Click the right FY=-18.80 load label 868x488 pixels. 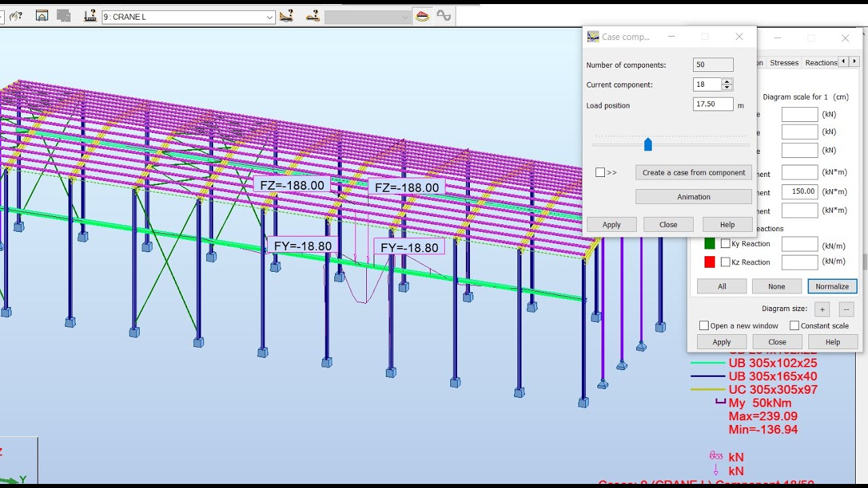point(409,247)
